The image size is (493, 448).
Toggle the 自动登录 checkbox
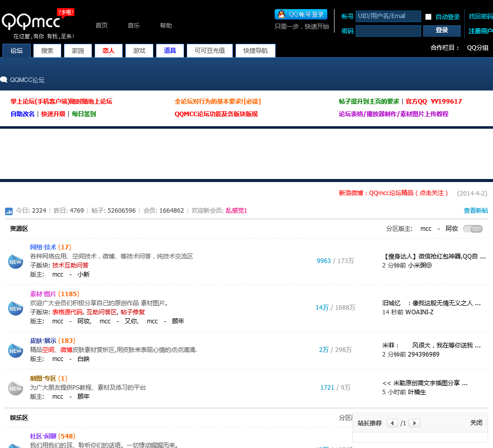[x=428, y=17]
